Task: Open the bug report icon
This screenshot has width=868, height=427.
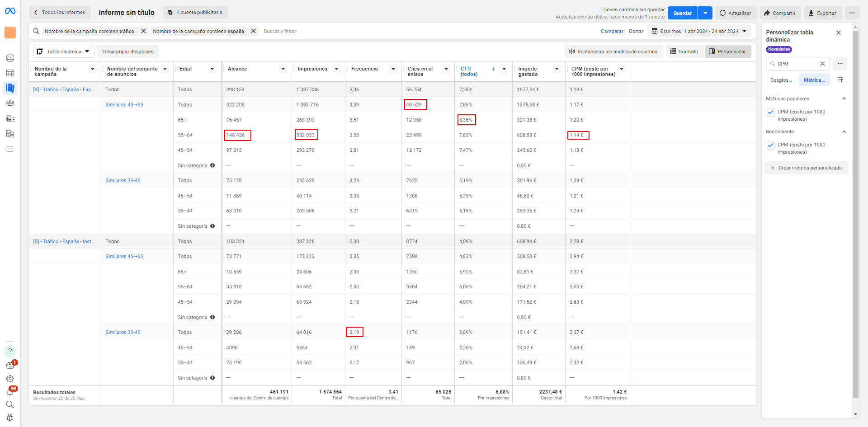Action: tap(10, 418)
